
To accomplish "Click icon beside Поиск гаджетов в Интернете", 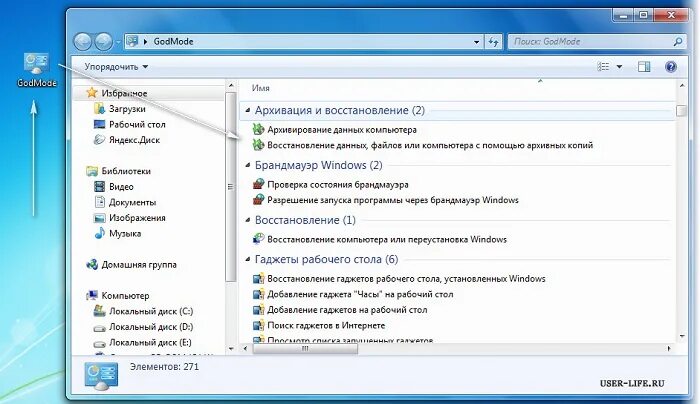I will (x=258, y=325).
